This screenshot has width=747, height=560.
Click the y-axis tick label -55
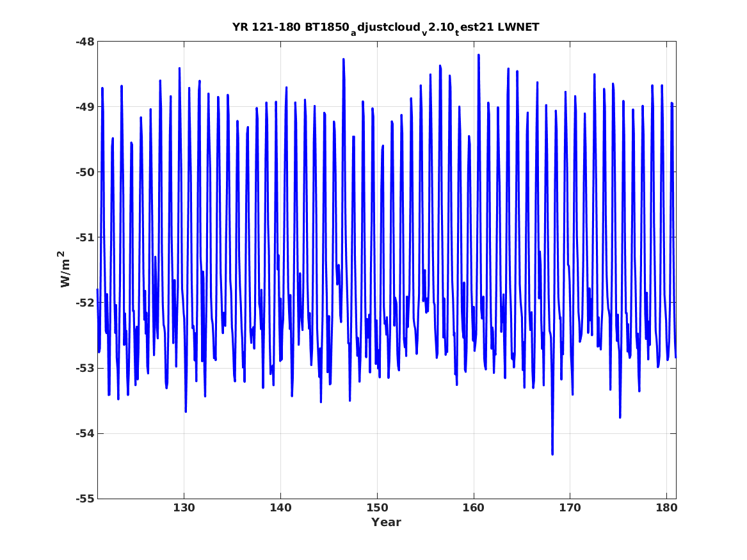click(84, 499)
